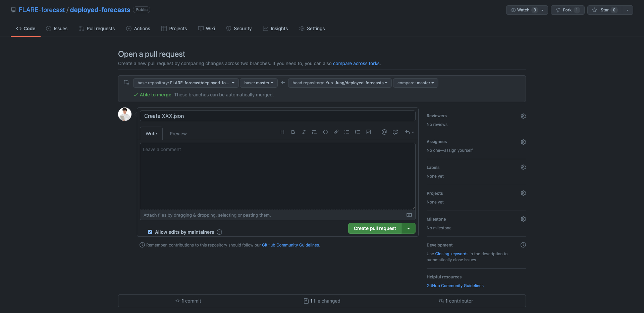Image resolution: width=644 pixels, height=313 pixels.
Task: Toggle Allow edits by maintainers checkbox
Action: [x=150, y=232]
